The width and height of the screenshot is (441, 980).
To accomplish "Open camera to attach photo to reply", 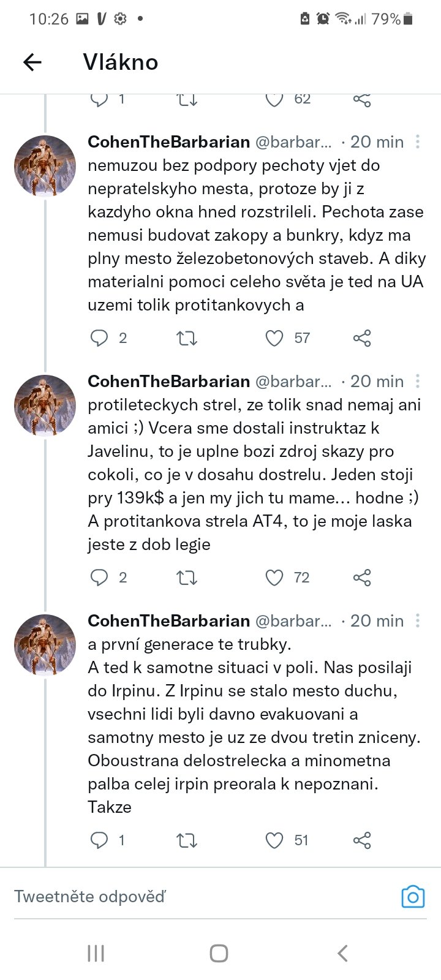I will point(413,897).
